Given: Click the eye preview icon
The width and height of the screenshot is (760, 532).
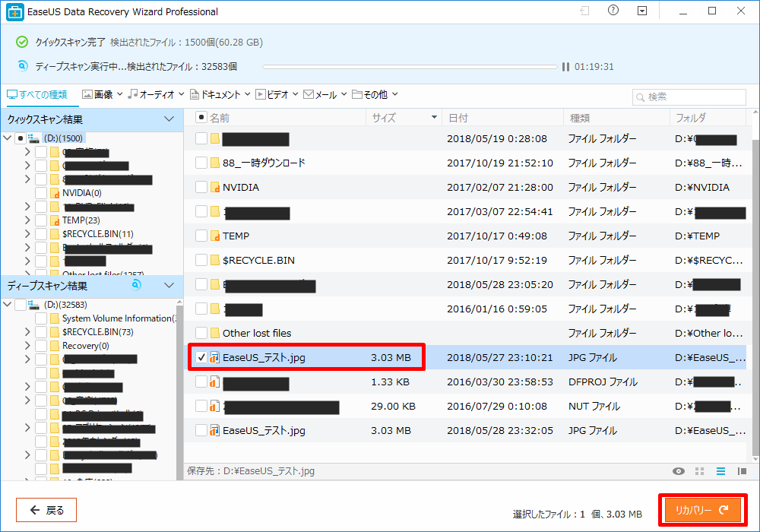Looking at the screenshot, I should coord(679,471).
